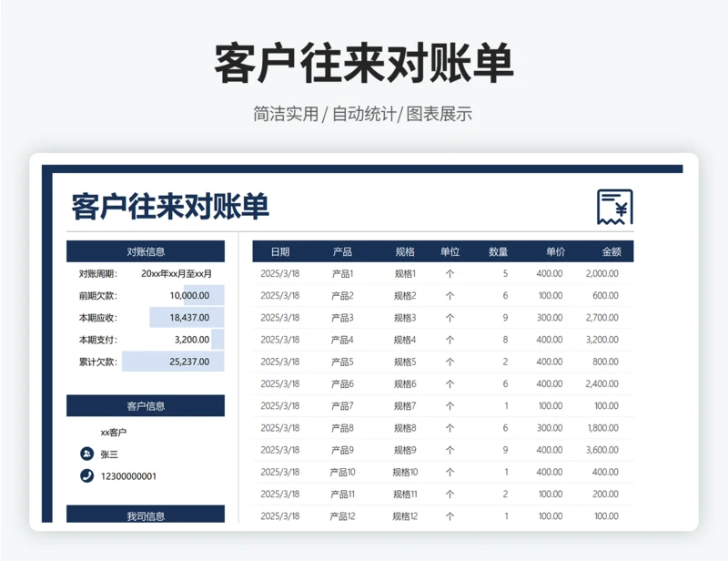
Task: Select the xx客户 customer name cell
Action: 114,432
